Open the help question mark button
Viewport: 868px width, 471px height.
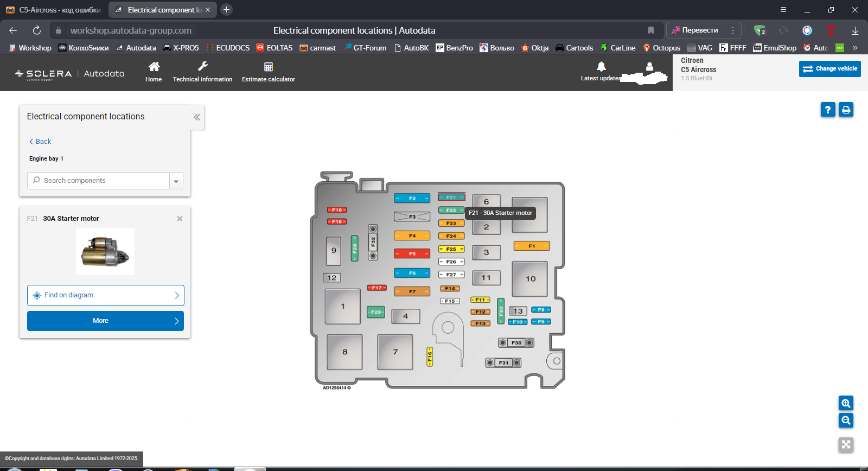(x=827, y=110)
